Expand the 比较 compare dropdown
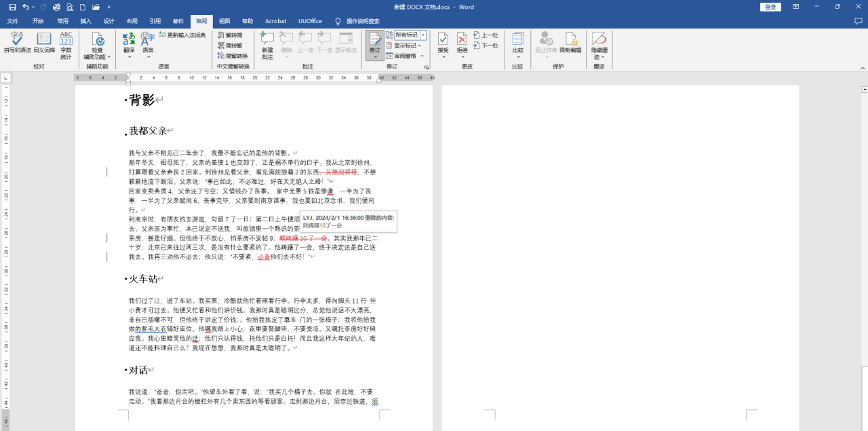The width and height of the screenshot is (868, 431). [518, 57]
